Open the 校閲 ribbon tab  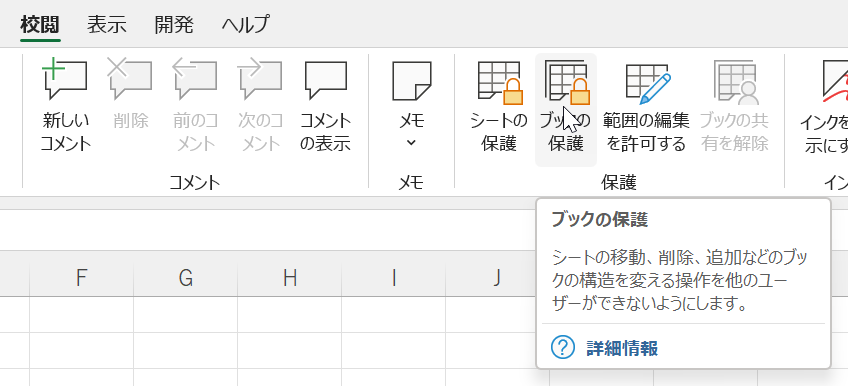40,25
